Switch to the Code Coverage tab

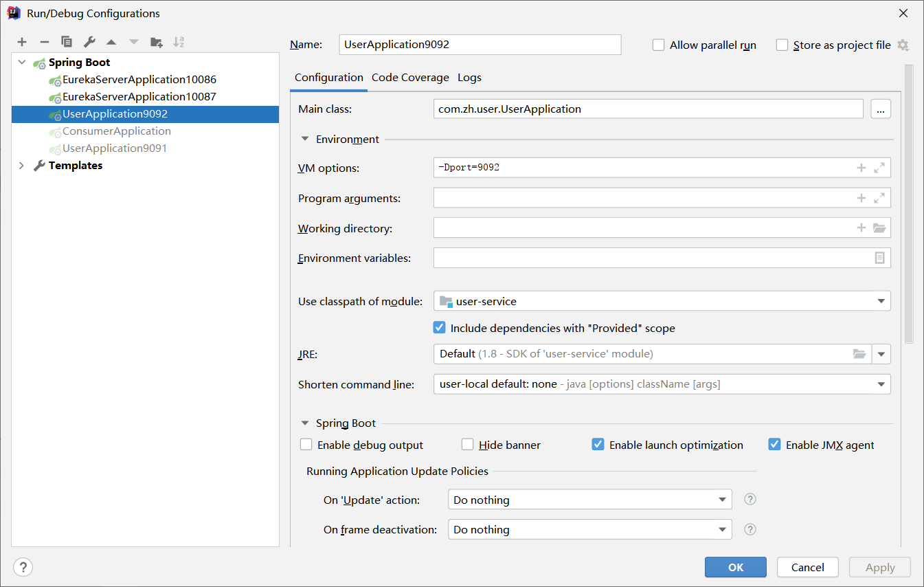pos(410,78)
